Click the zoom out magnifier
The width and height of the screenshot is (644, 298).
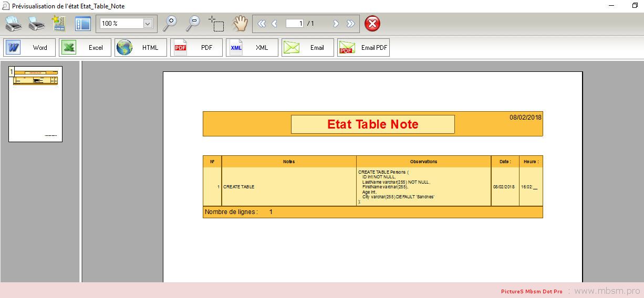pyautogui.click(x=193, y=23)
